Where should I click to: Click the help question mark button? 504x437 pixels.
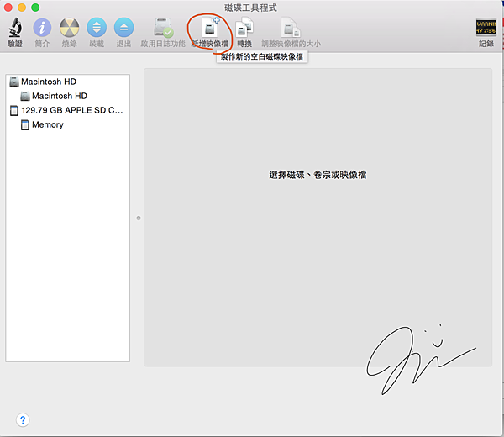23,419
